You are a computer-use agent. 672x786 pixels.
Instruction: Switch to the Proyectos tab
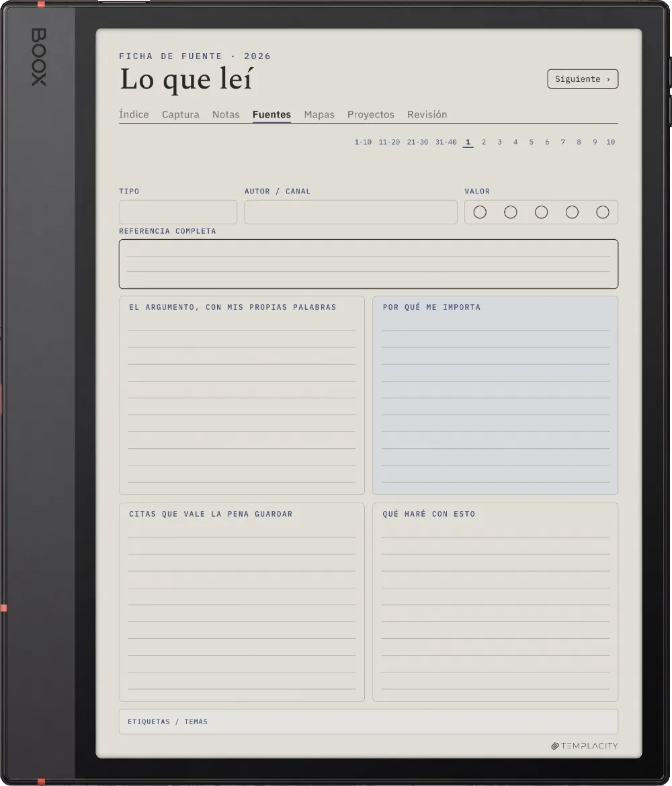click(370, 114)
